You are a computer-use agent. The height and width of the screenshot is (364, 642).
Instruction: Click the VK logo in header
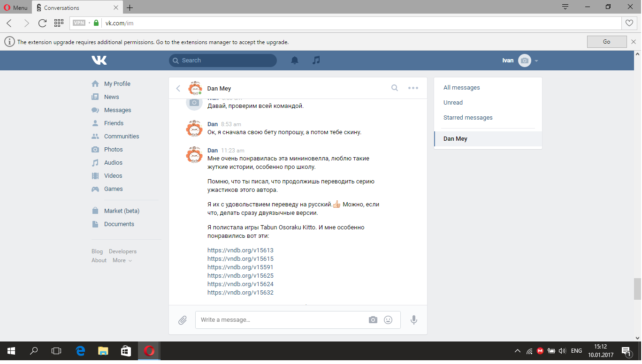pyautogui.click(x=99, y=60)
